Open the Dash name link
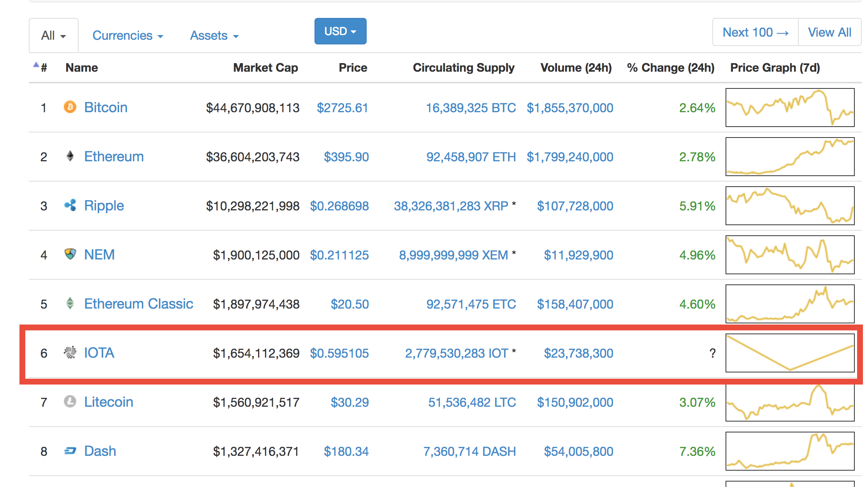The image size is (868, 487). point(100,451)
